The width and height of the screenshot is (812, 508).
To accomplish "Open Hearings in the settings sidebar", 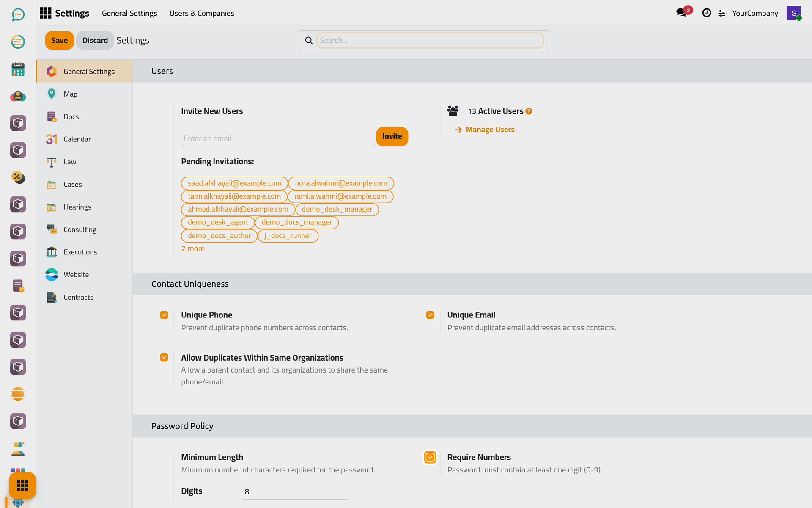I will pyautogui.click(x=85, y=207).
